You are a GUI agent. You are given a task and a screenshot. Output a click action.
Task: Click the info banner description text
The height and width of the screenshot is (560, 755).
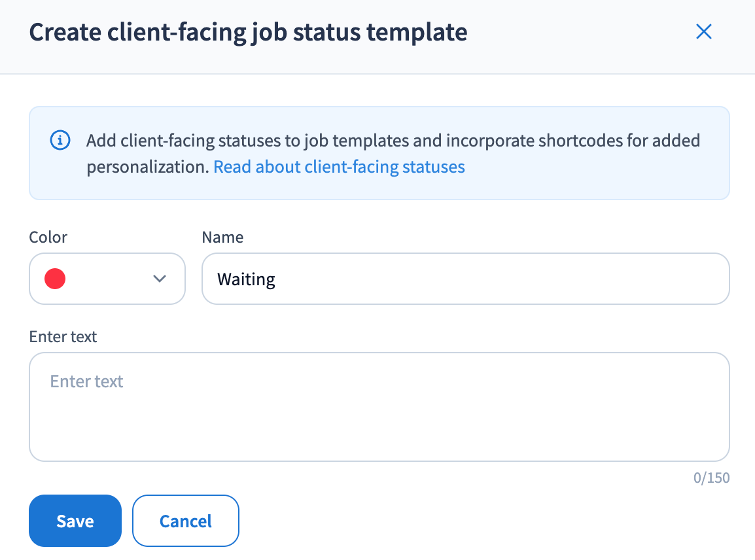pyautogui.click(x=393, y=141)
